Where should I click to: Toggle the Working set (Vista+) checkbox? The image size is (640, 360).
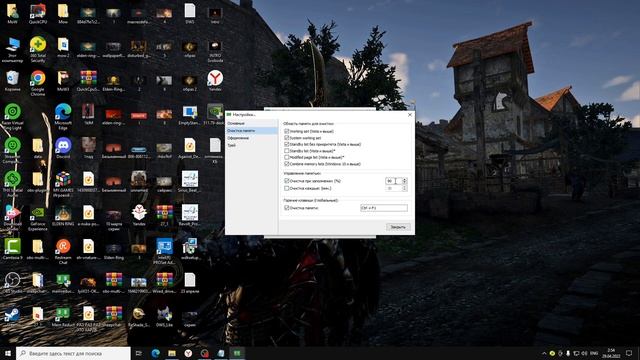tap(287, 131)
